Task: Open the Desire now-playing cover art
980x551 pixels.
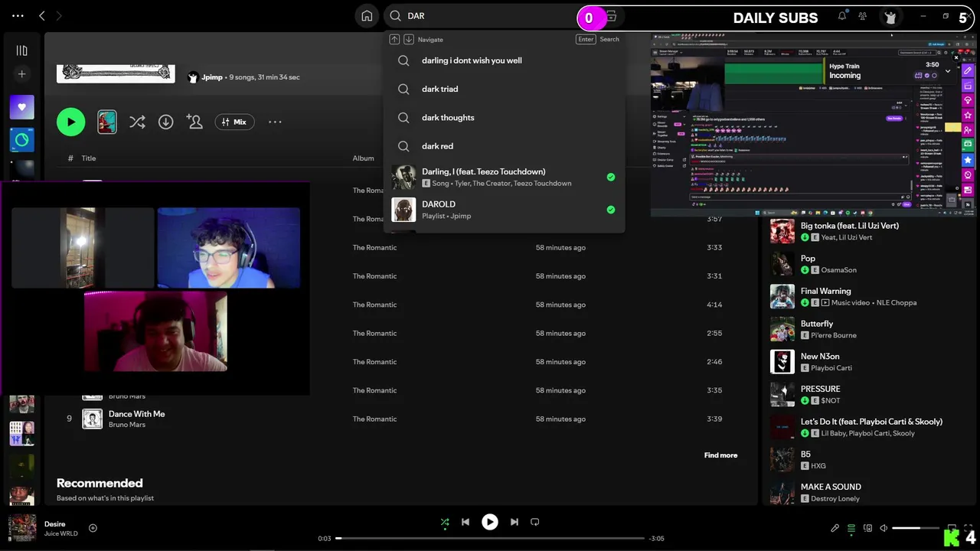Action: coord(22,528)
